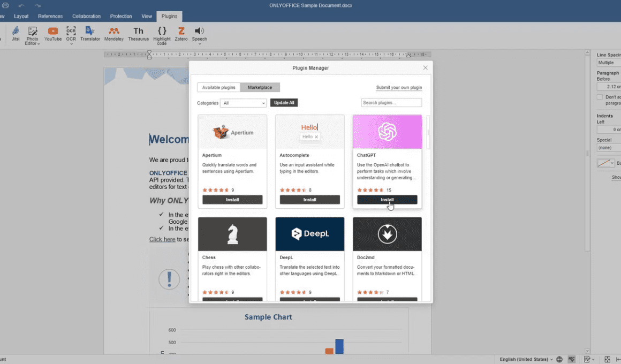Click the print icon in title bar

click(5, 5)
